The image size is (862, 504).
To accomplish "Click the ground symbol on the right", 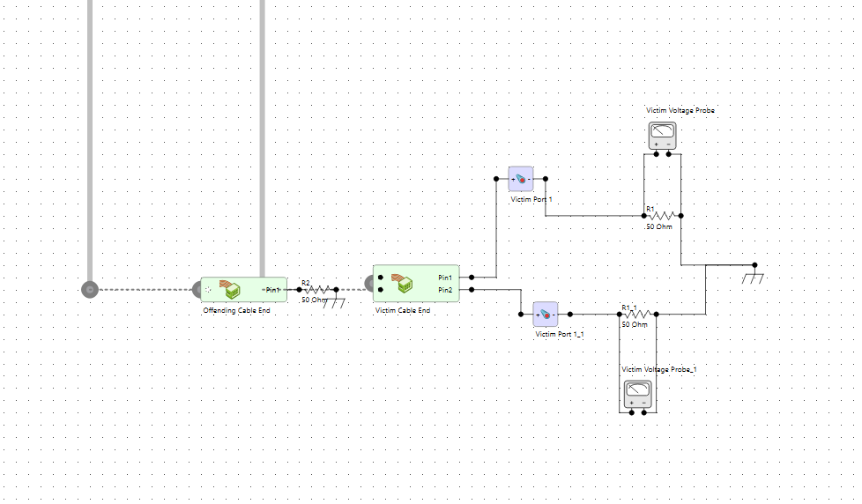I will coord(754,277).
